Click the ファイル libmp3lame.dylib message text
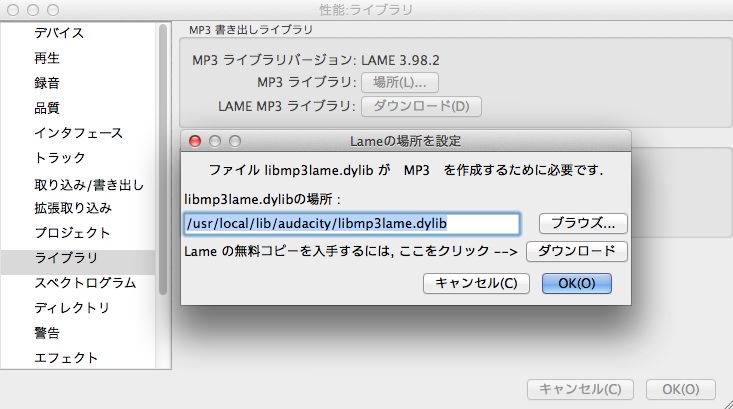733x409 pixels. pyautogui.click(x=406, y=170)
